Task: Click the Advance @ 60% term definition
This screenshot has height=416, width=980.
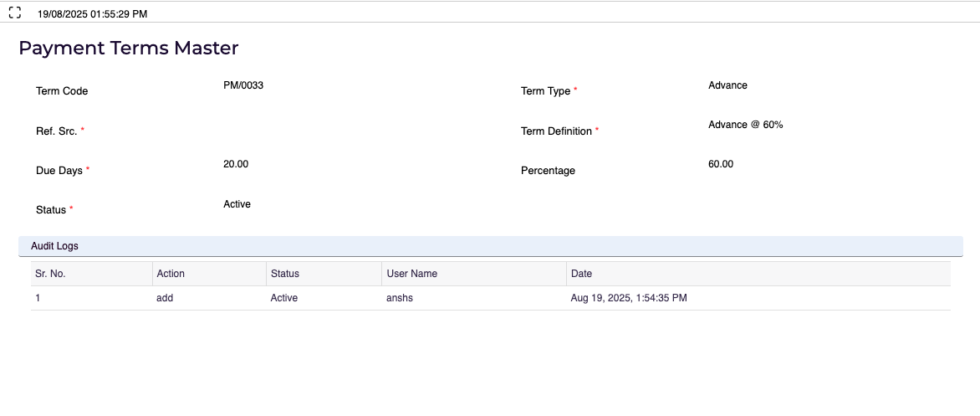Action: coord(745,125)
